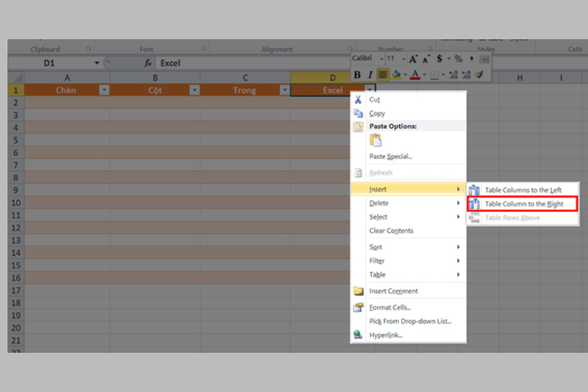Click the fx insert function icon
Viewport: 588px width, 392px height.
point(147,63)
